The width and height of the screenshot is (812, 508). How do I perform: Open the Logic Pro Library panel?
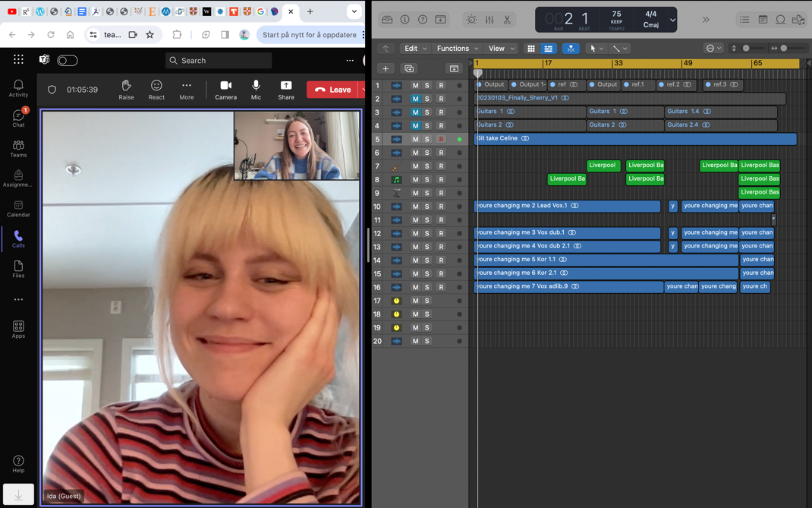pyautogui.click(x=387, y=20)
